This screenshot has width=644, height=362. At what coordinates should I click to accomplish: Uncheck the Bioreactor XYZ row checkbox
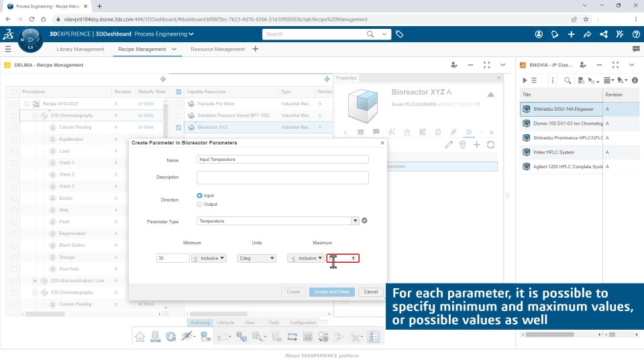178,127
